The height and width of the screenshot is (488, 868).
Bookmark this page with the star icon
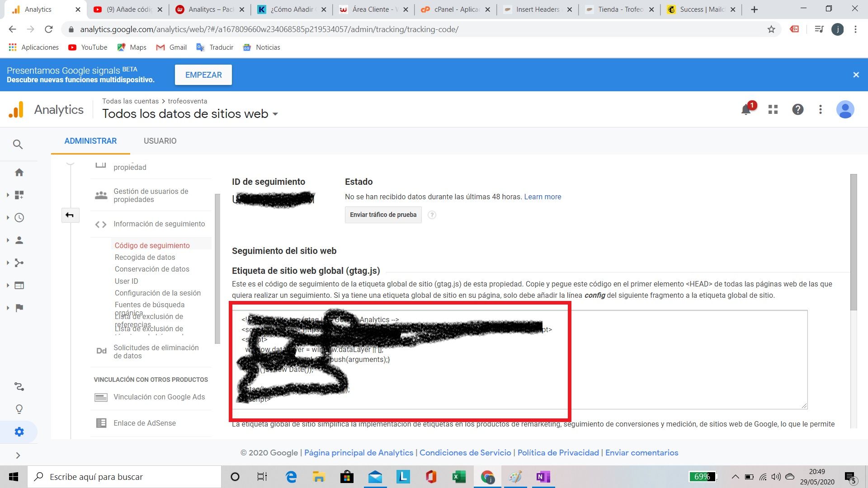tap(771, 29)
